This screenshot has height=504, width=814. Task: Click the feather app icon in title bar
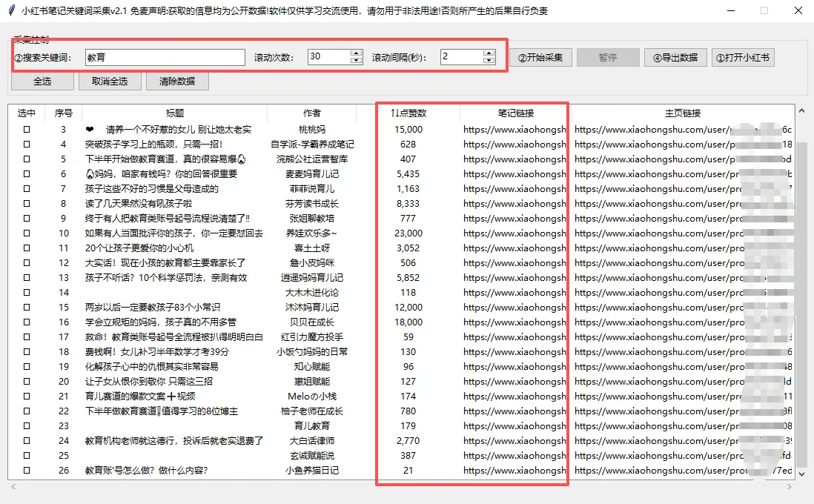pos(10,11)
